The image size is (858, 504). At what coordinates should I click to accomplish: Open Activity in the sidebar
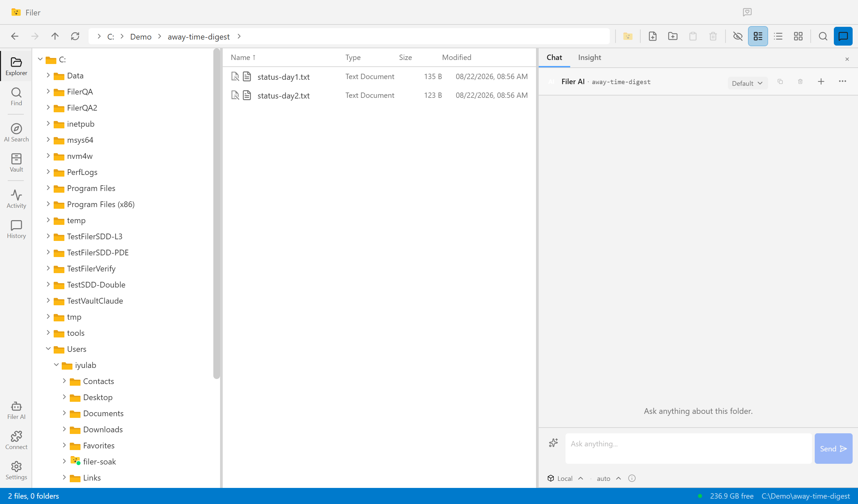16,199
